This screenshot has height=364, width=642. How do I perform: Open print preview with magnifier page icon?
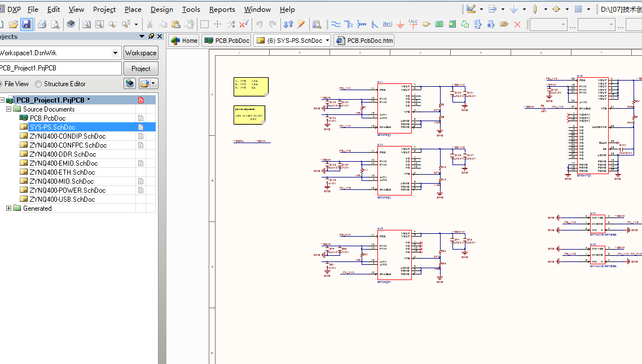pos(55,25)
